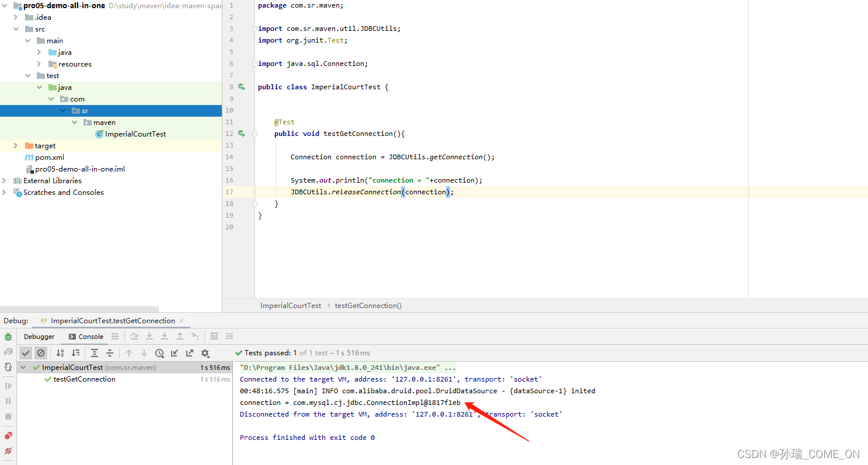Click ImperialCourtTest breadcrumb
Image resolution: width=868 pixels, height=465 pixels.
point(291,305)
